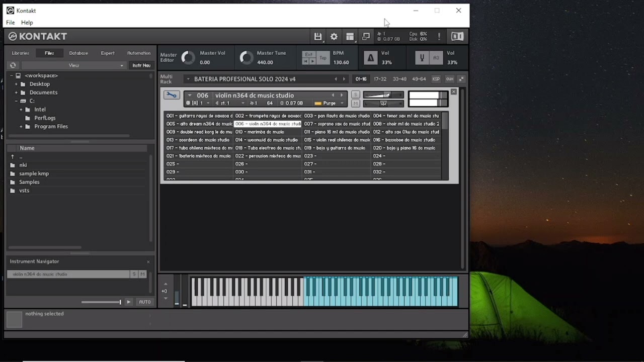Shift keyboard octave down

coord(166,298)
